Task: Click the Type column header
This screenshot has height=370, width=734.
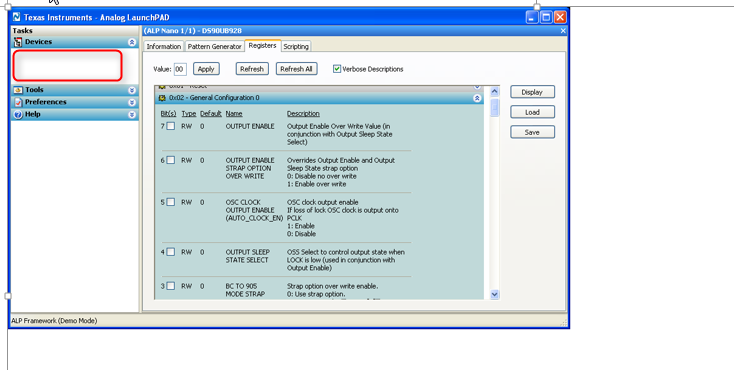Action: [x=189, y=114]
